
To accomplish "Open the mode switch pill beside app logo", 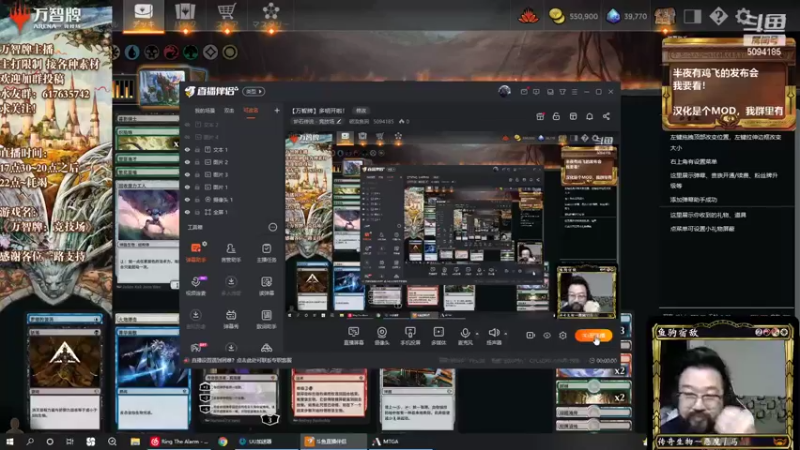I will pos(253,91).
